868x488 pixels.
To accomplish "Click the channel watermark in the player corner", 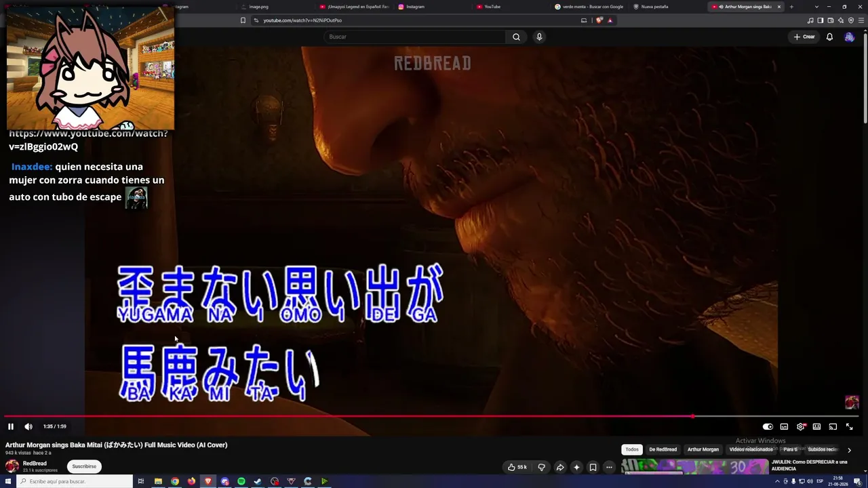I will pyautogui.click(x=852, y=402).
